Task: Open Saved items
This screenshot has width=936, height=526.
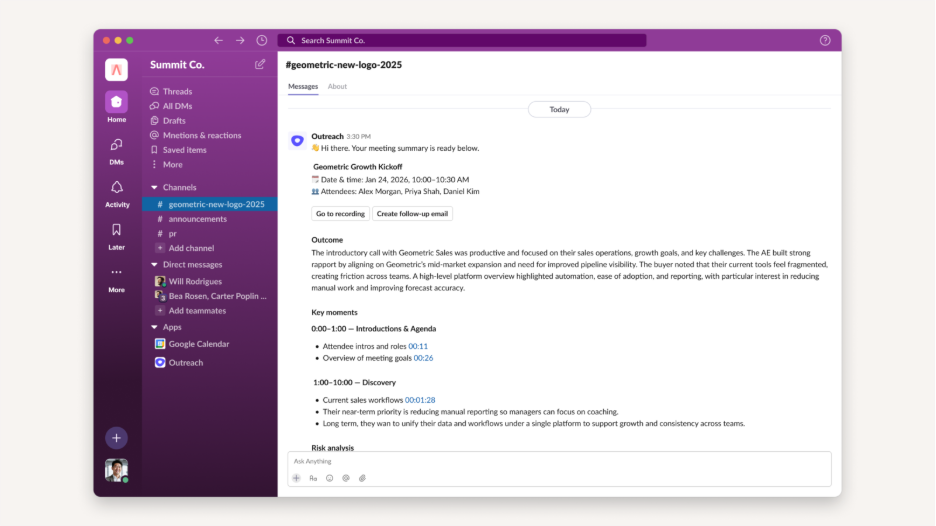Action: coord(178,150)
